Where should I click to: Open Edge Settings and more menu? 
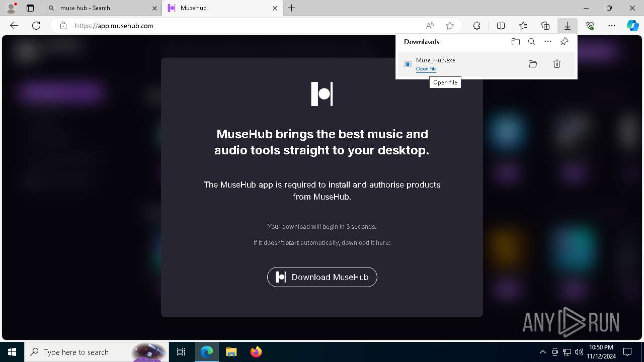click(x=612, y=26)
